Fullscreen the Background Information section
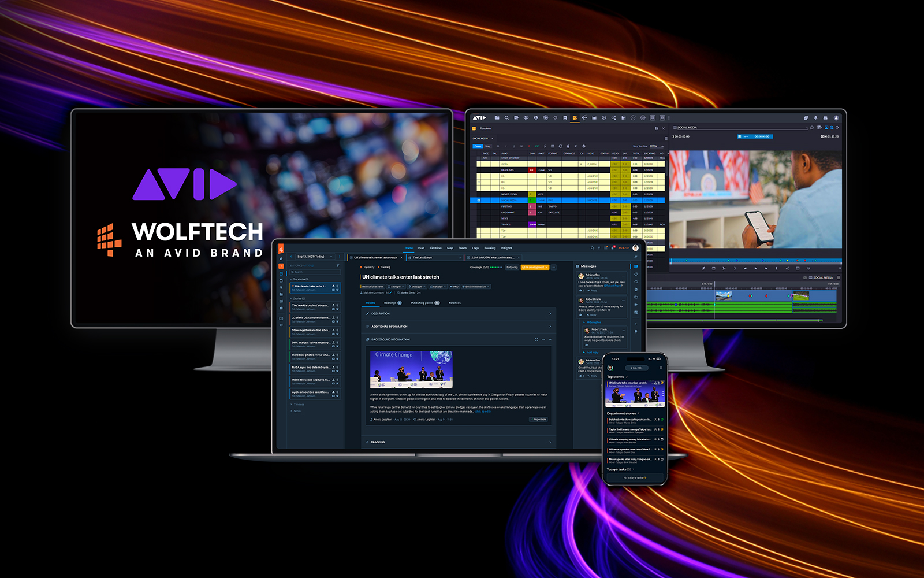Image resolution: width=924 pixels, height=578 pixels. pos(536,339)
